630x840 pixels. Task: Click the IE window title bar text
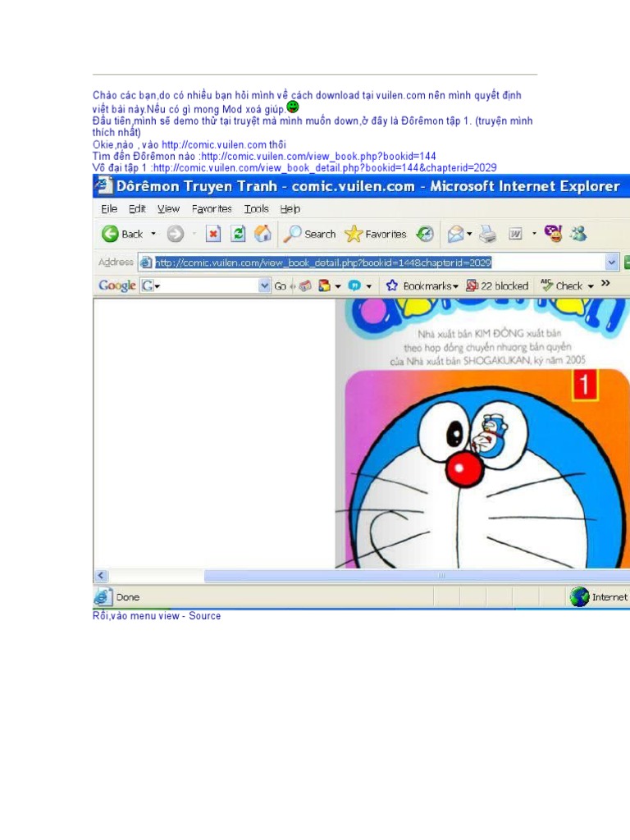coord(368,186)
